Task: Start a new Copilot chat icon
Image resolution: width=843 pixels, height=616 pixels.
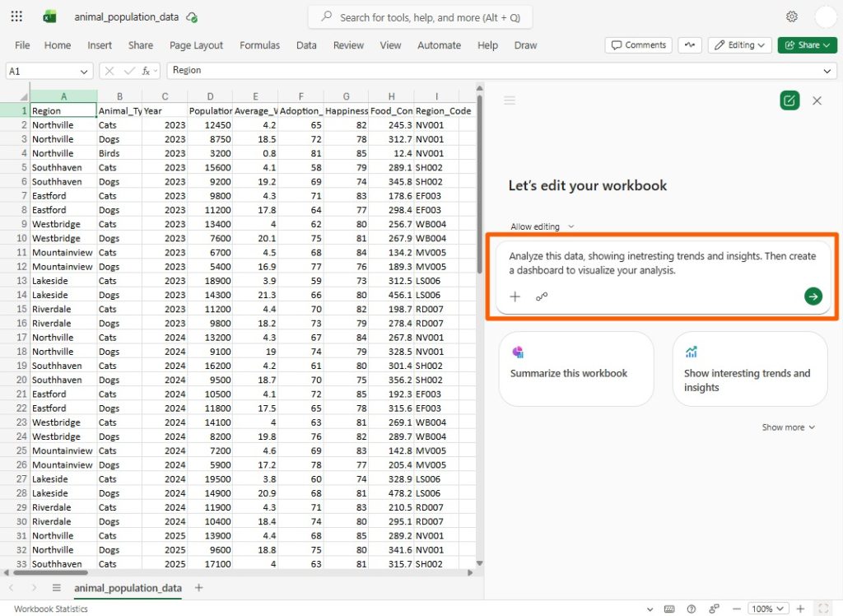Action: [789, 100]
